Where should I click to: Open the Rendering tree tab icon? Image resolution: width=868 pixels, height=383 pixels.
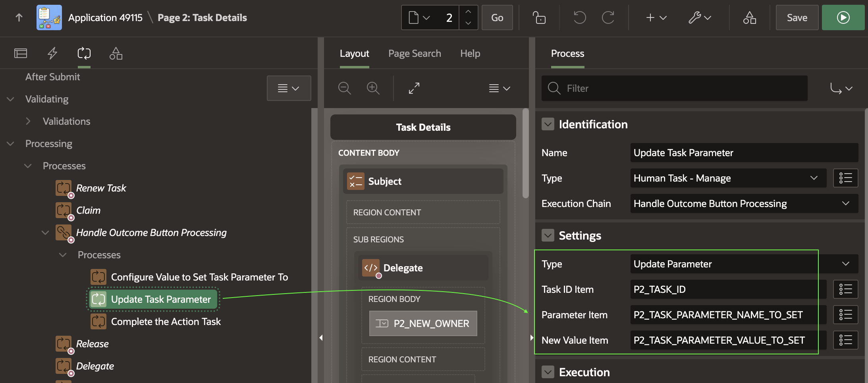(x=21, y=53)
